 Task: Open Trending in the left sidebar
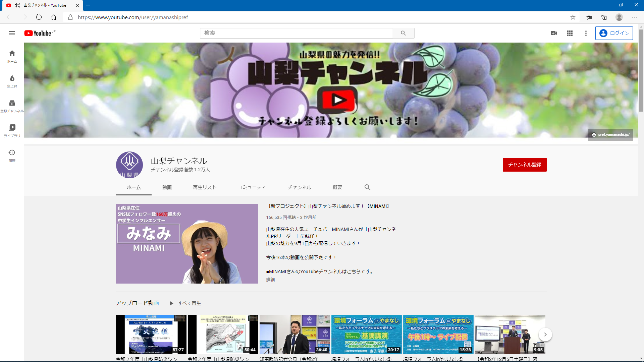point(12,81)
